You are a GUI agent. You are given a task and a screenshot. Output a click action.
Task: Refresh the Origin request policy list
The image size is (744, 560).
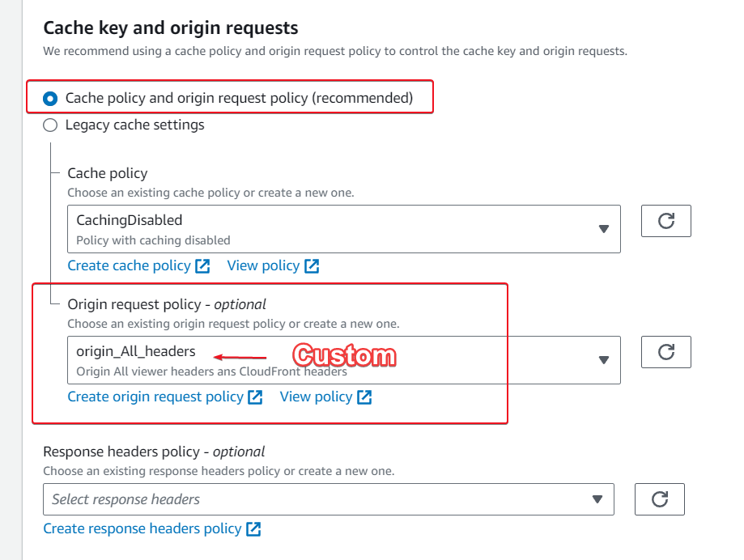[665, 352]
